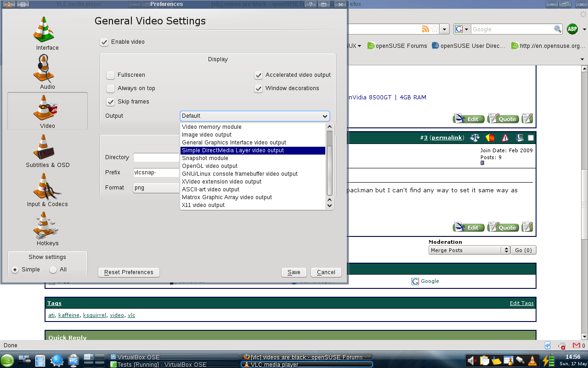Click the Reset Preferences button
Viewport: 588px width, 368px height.
click(x=129, y=272)
